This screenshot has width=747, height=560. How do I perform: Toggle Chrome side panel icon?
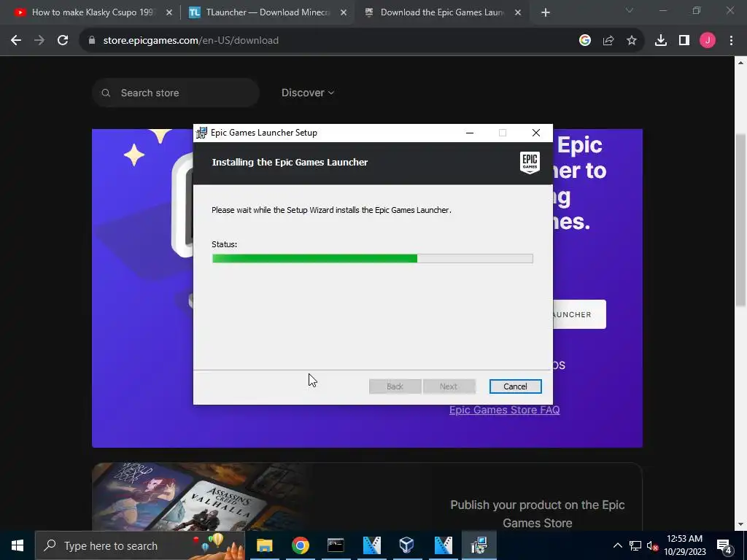tap(684, 41)
